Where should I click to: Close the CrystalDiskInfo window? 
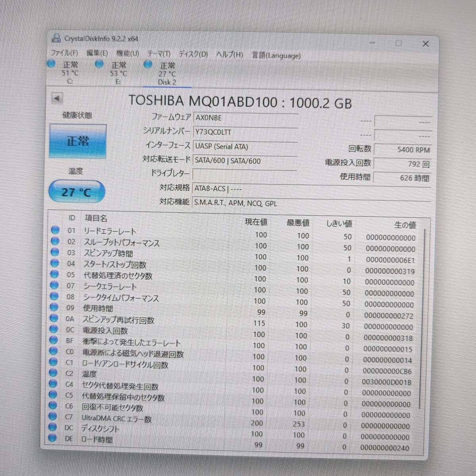pyautogui.click(x=425, y=44)
